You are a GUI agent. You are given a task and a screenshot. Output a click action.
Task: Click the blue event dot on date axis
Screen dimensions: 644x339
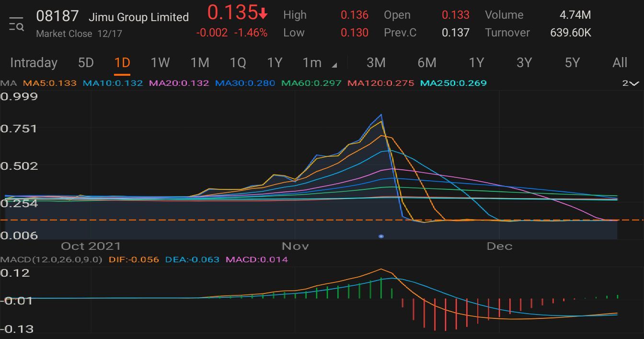[x=381, y=236]
